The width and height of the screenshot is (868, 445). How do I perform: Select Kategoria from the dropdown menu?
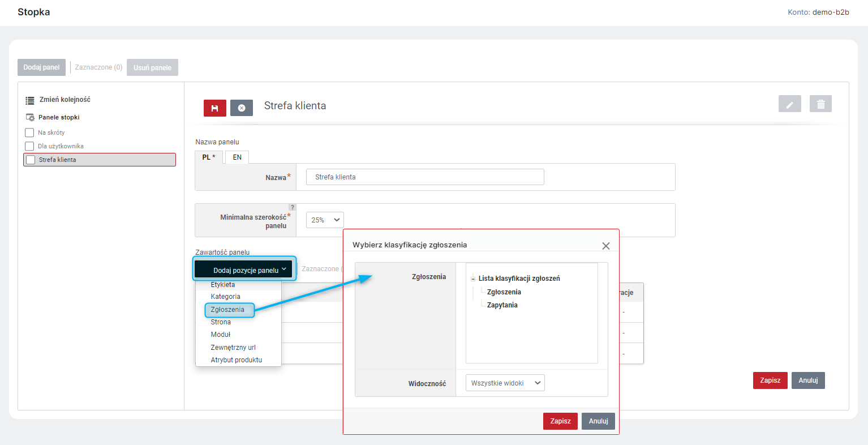tap(226, 297)
